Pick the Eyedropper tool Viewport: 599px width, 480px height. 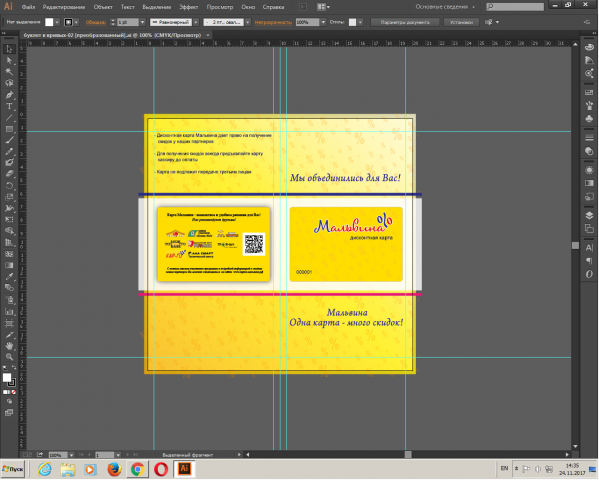click(9, 276)
